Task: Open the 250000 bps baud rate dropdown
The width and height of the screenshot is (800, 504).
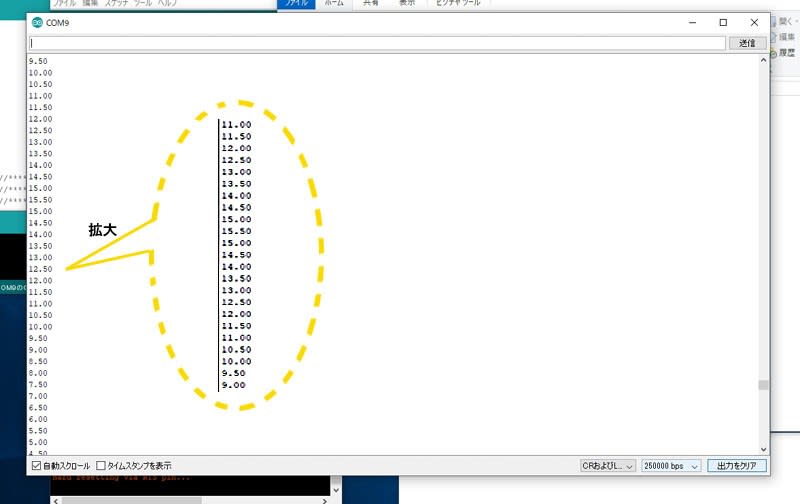Action: pyautogui.click(x=671, y=466)
